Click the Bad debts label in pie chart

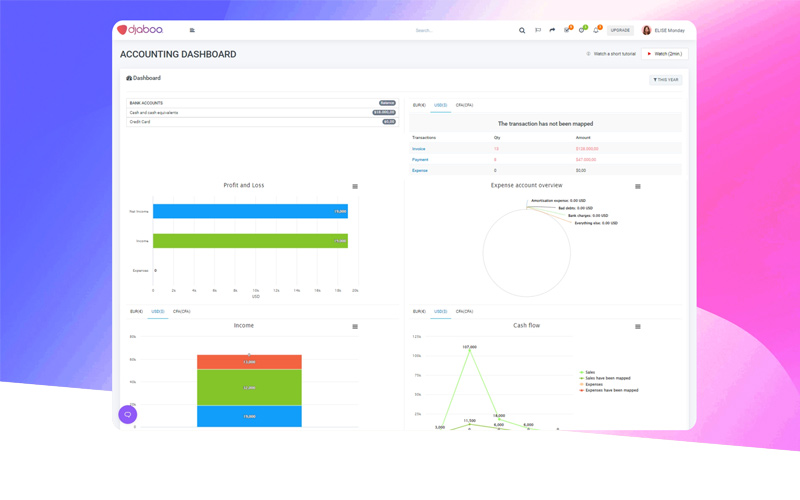pyautogui.click(x=576, y=208)
